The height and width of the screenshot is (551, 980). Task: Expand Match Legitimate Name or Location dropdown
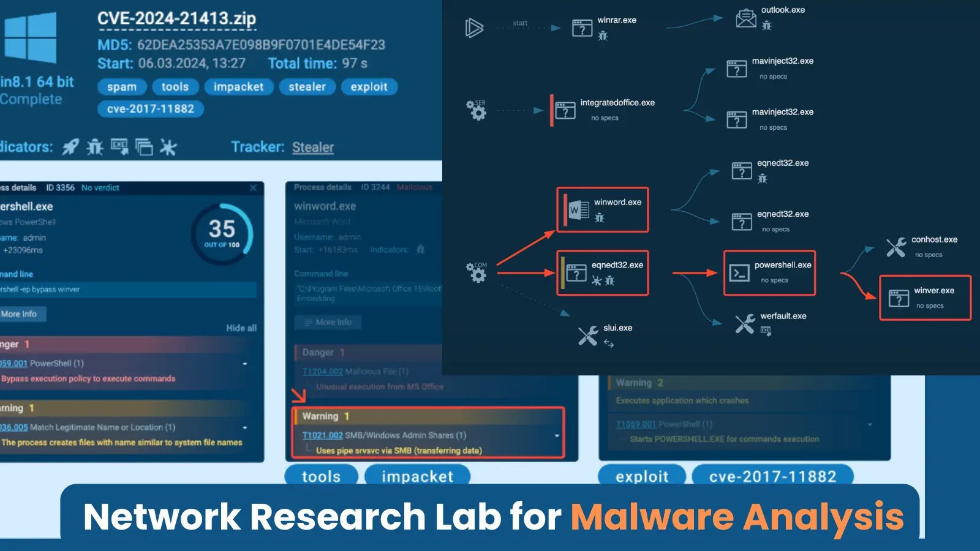point(245,427)
